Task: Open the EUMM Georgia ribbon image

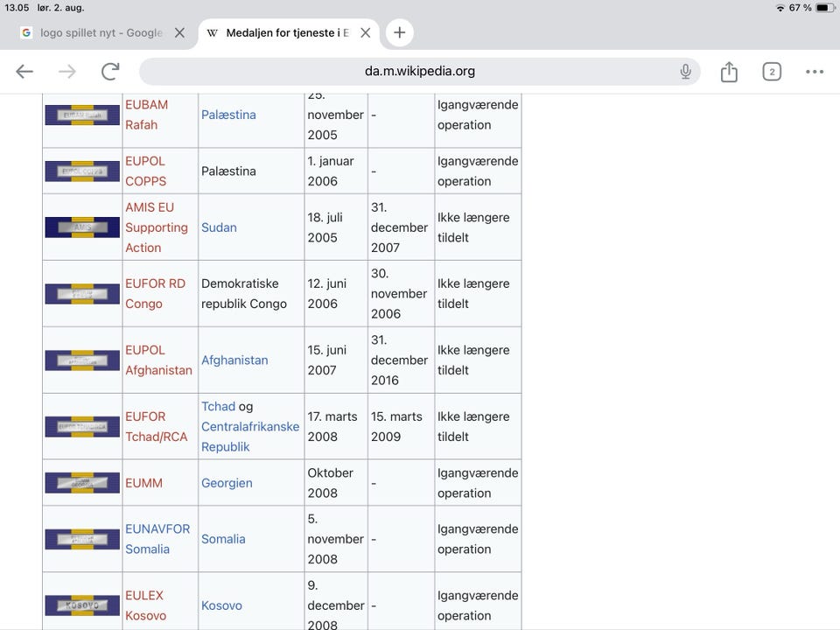Action: coord(82,483)
